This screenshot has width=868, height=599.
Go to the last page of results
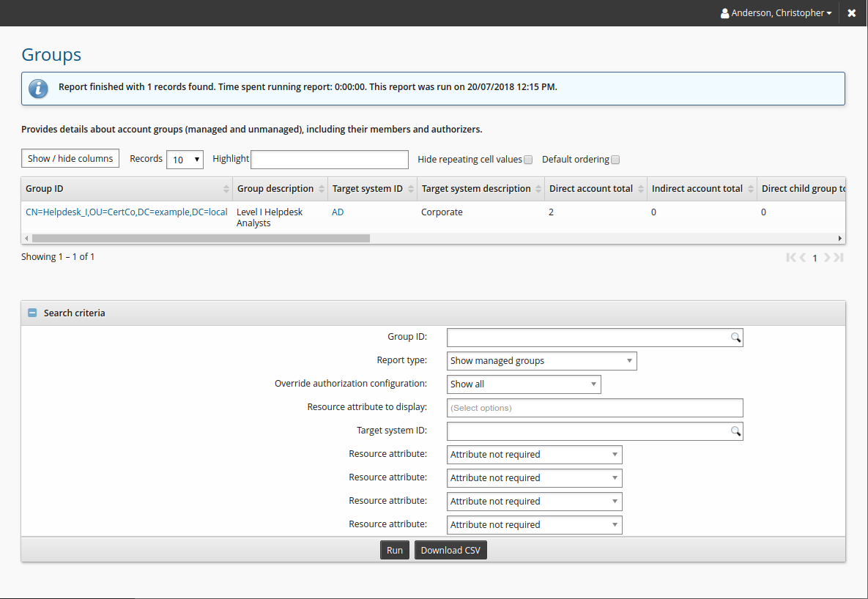pyautogui.click(x=839, y=258)
